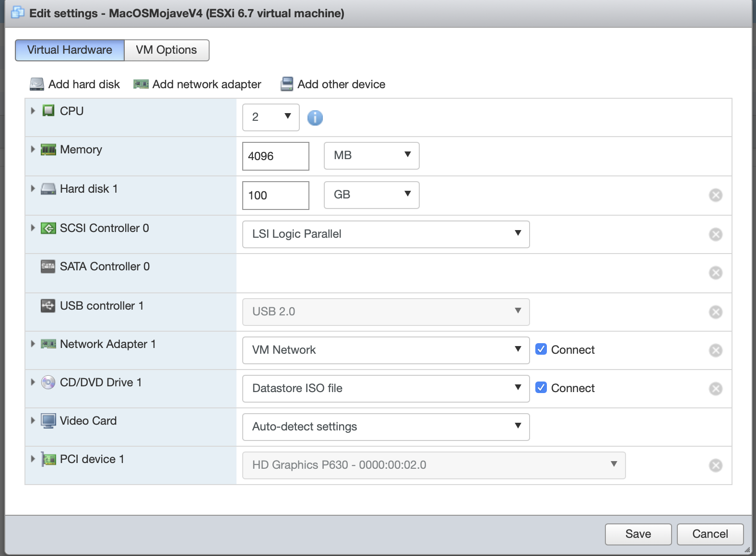Viewport: 756px width, 556px height.
Task: Open the HD Graphics P630 dropdown
Action: 434,465
